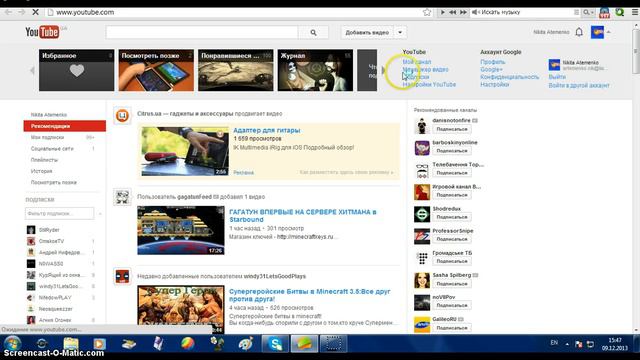Open the Избранное playlist tile

77,70
